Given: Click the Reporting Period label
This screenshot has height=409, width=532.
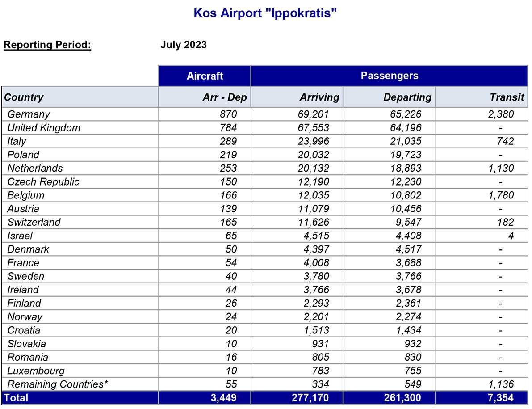Looking at the screenshot, I should coord(47,45).
